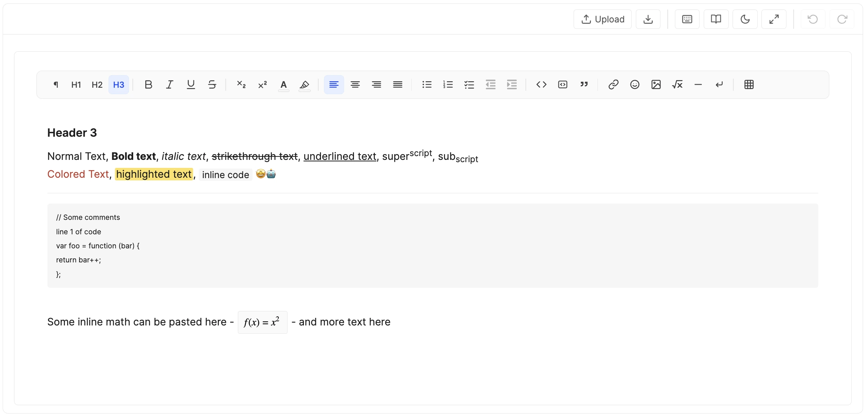This screenshot has height=420, width=868.
Task: Click the Header 3 heading text
Action: [x=72, y=133]
